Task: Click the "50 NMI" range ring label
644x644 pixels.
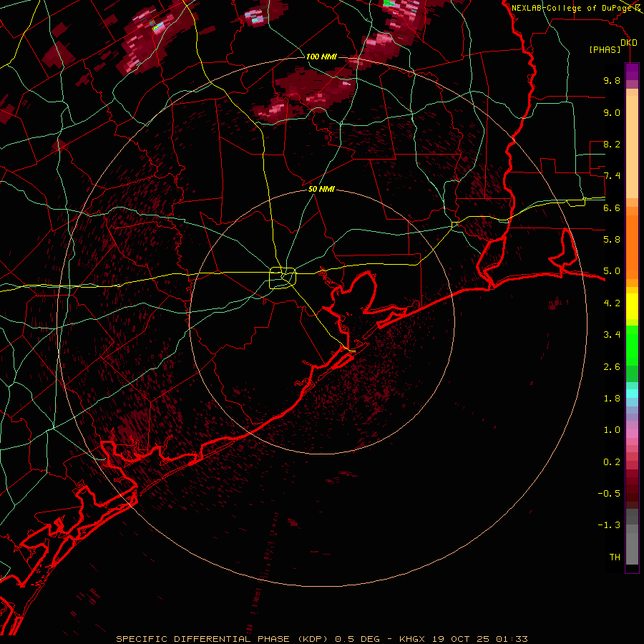Action: point(321,189)
